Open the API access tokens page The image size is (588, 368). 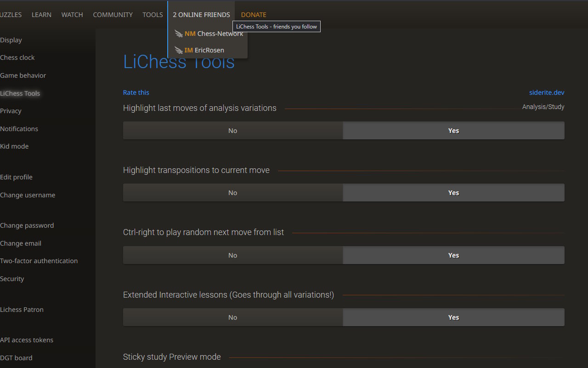point(27,340)
